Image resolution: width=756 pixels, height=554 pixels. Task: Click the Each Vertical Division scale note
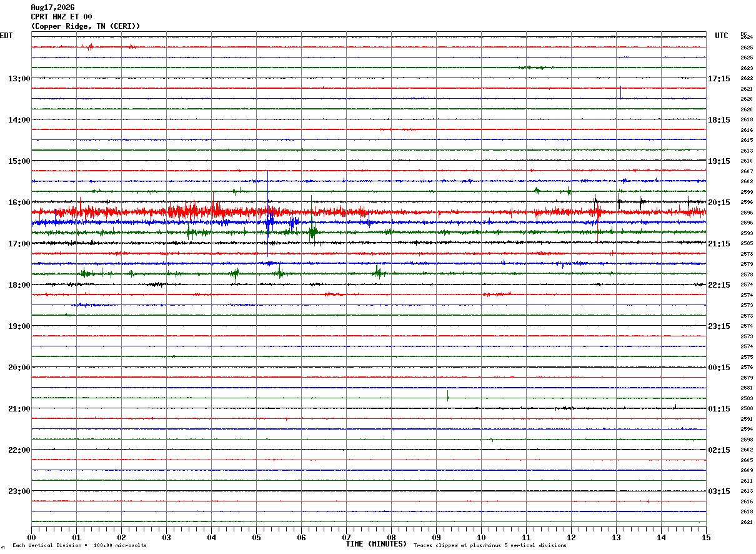tap(80, 546)
